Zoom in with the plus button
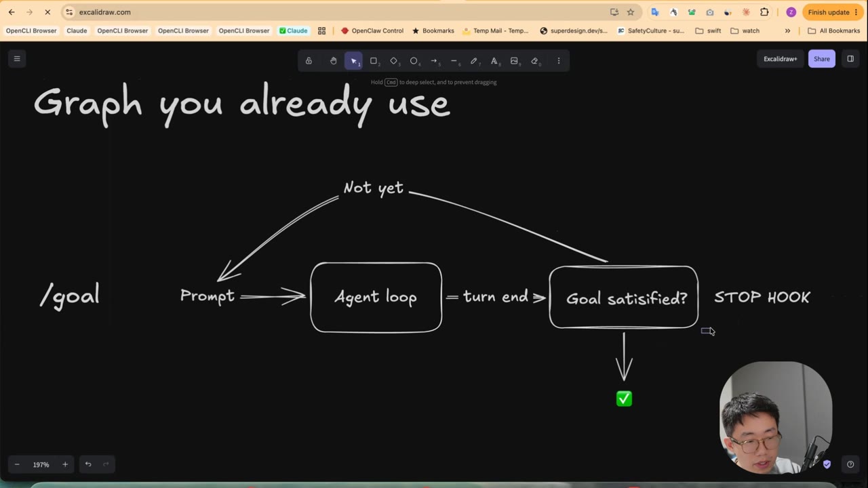868x488 pixels. [x=65, y=464]
